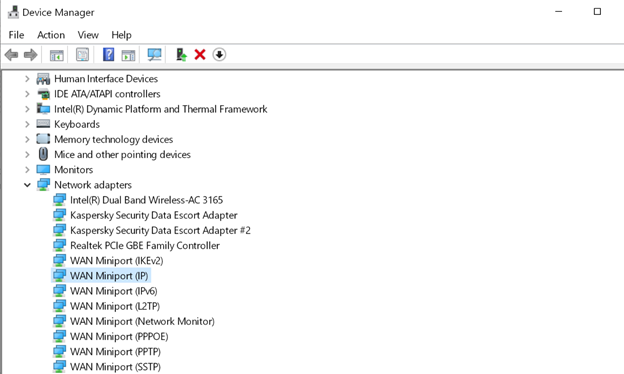
Task: Select WAN Miniport (Network Monitor)
Action: [x=142, y=321]
